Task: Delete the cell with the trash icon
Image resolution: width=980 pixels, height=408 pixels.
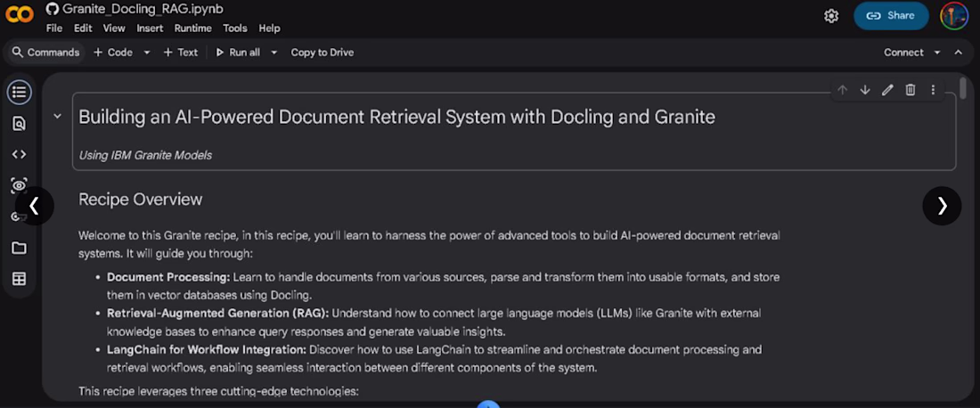Action: tap(911, 90)
